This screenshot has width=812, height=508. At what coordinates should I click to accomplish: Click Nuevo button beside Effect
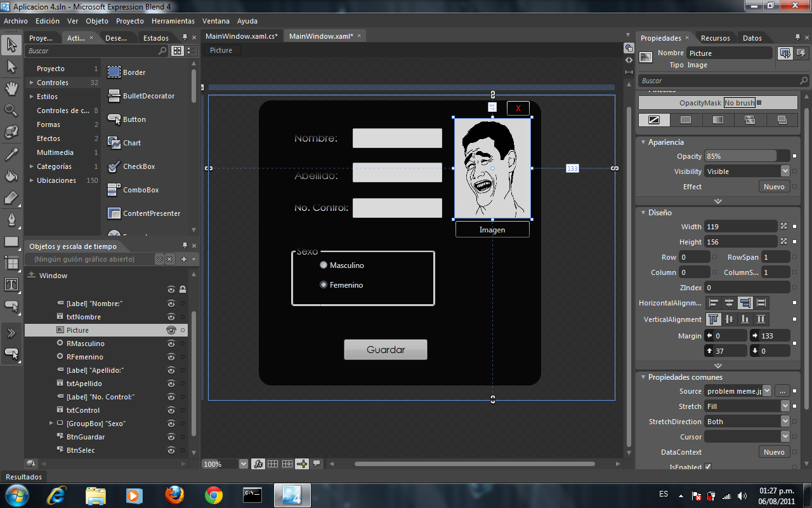(x=774, y=187)
